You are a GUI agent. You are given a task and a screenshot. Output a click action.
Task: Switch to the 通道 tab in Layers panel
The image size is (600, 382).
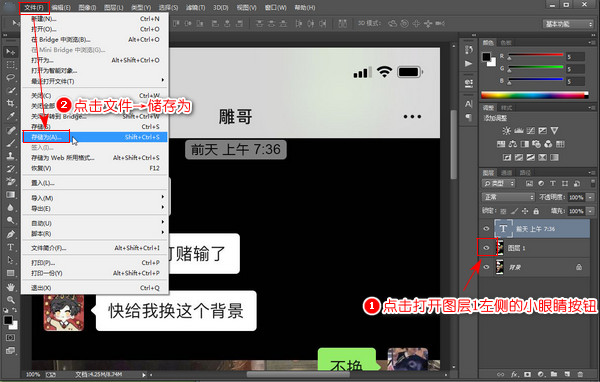506,173
